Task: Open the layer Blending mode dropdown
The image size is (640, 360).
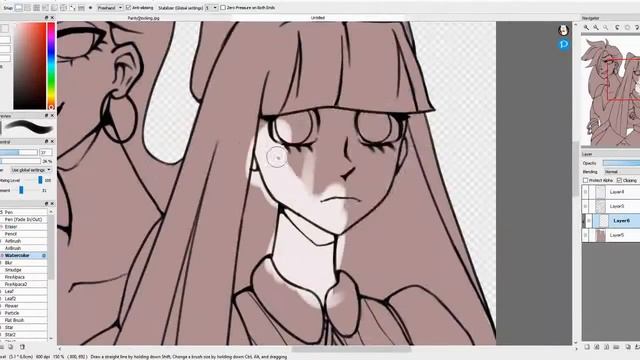Action: (622, 172)
